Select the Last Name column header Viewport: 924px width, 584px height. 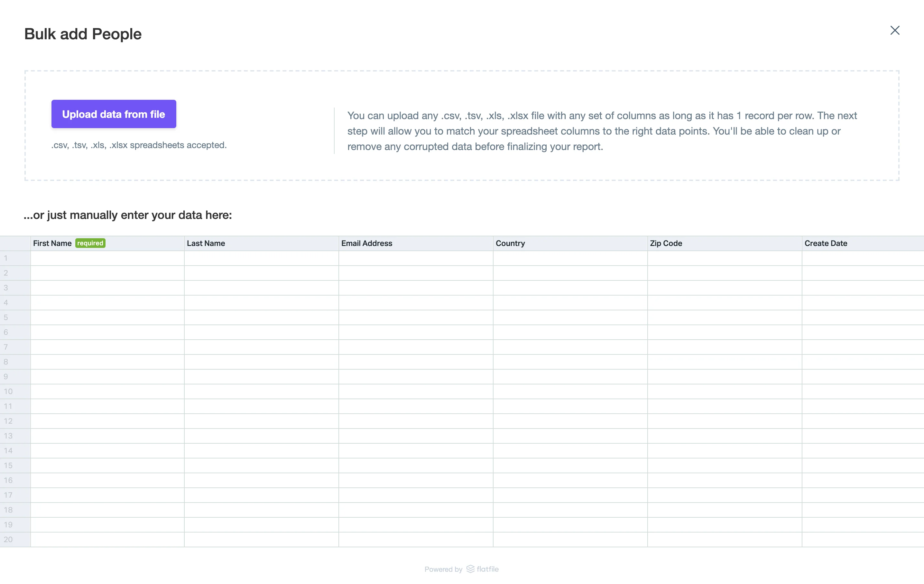pos(206,243)
